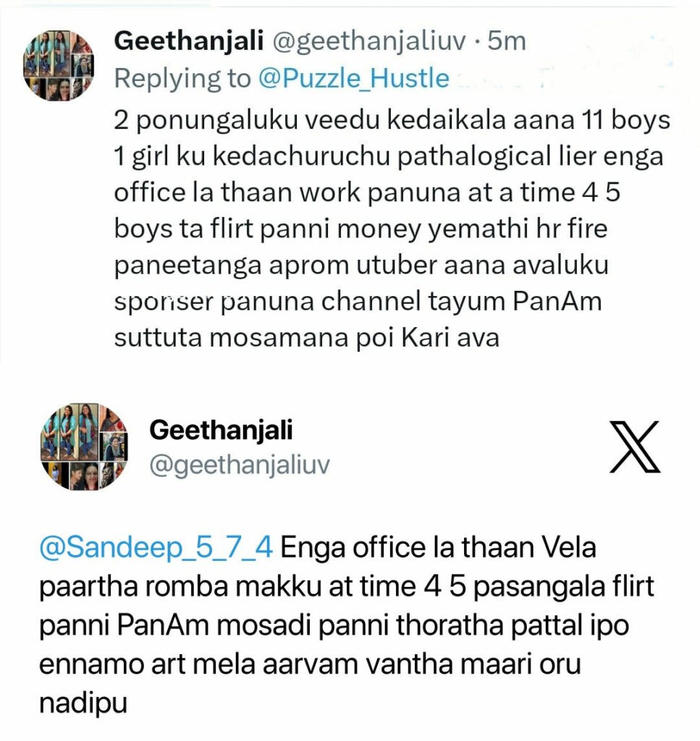Screen dimensions: 700x741
Task: Click the word "nadipu" ending the tweet
Action: [83, 702]
